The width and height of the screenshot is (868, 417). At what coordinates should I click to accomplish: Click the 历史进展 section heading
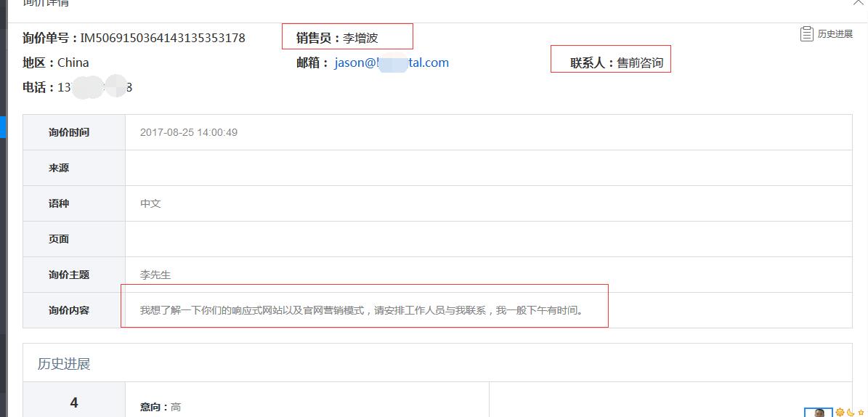[x=64, y=364]
